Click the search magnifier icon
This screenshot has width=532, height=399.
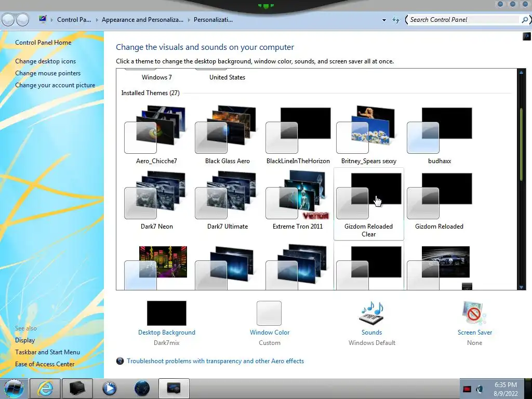click(525, 20)
